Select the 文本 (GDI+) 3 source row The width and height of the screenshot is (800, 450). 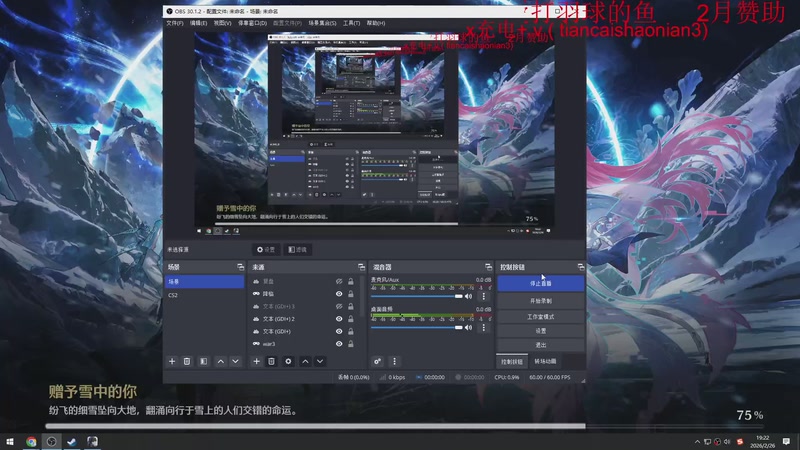click(304, 306)
